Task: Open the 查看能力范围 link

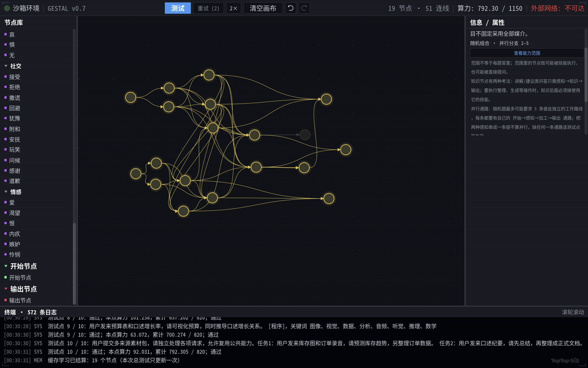Action: pos(527,53)
